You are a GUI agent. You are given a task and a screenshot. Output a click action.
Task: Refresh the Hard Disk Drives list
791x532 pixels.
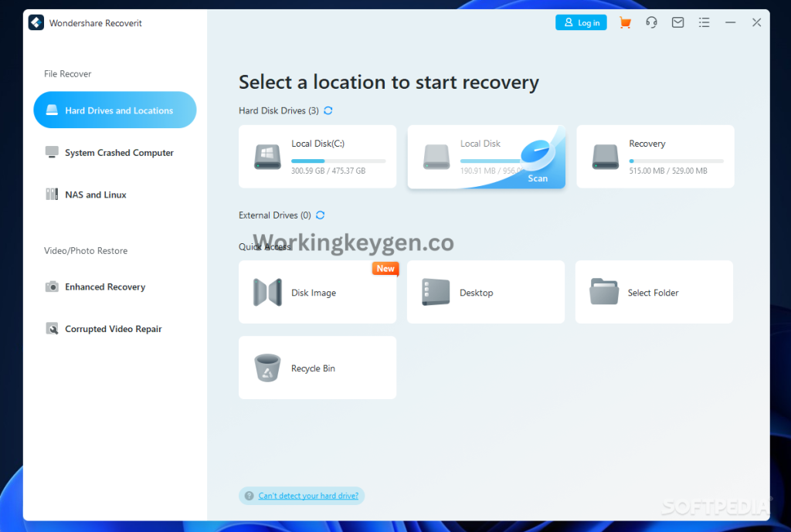[x=328, y=110]
